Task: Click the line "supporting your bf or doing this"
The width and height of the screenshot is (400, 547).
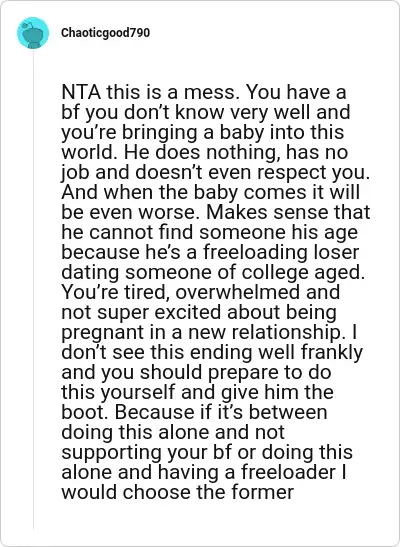Action: coord(207,452)
